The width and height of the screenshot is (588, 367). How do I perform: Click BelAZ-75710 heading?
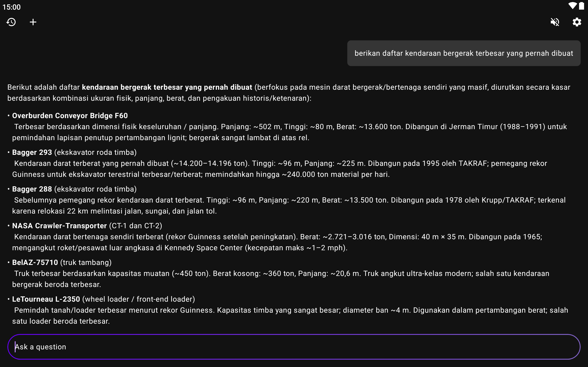35,262
